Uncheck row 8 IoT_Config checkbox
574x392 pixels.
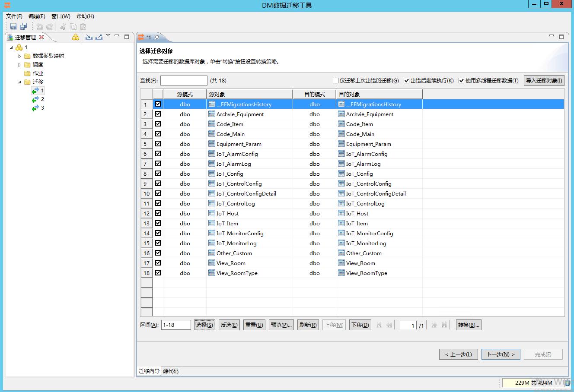pos(158,174)
